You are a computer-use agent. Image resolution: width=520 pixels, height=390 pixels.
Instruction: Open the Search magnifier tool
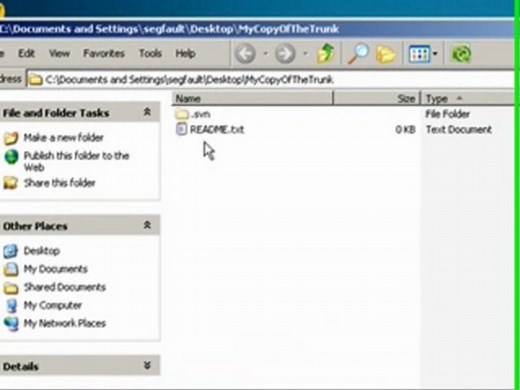pyautogui.click(x=358, y=53)
